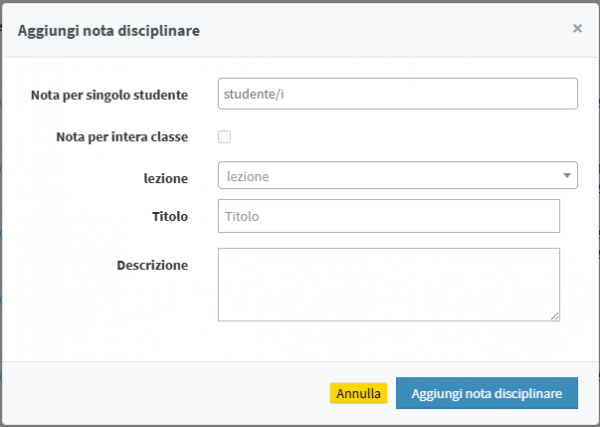
Task: Click into the Titolo text field
Action: (x=388, y=216)
